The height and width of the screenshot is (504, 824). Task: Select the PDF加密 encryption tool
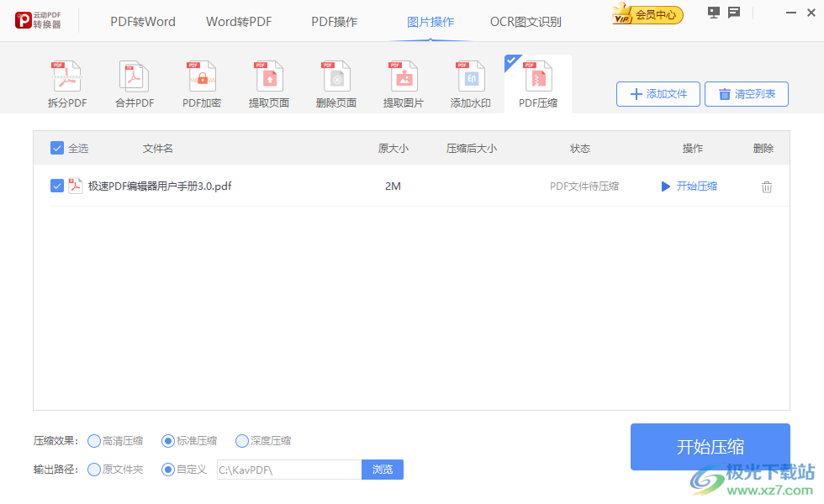click(202, 84)
